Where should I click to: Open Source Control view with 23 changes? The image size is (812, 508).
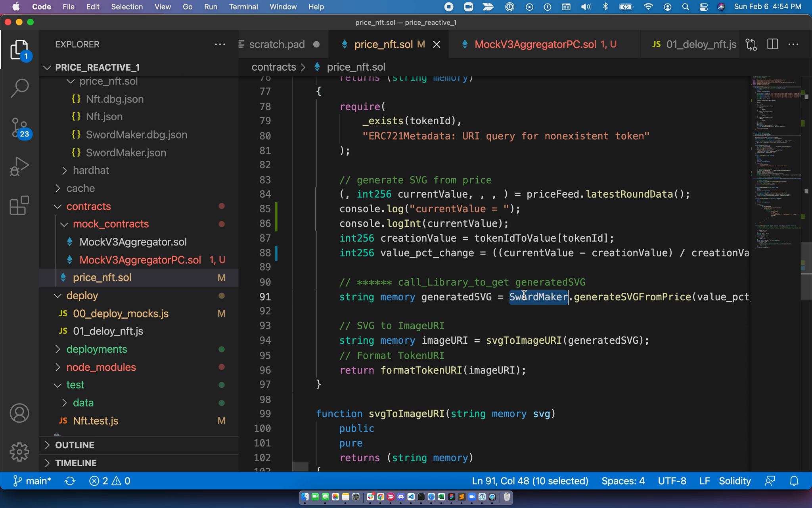(x=19, y=128)
